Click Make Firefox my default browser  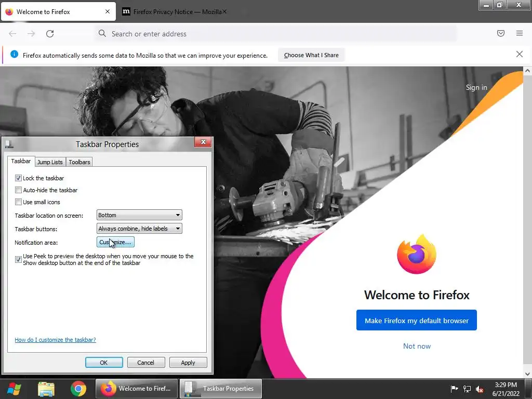(417, 320)
